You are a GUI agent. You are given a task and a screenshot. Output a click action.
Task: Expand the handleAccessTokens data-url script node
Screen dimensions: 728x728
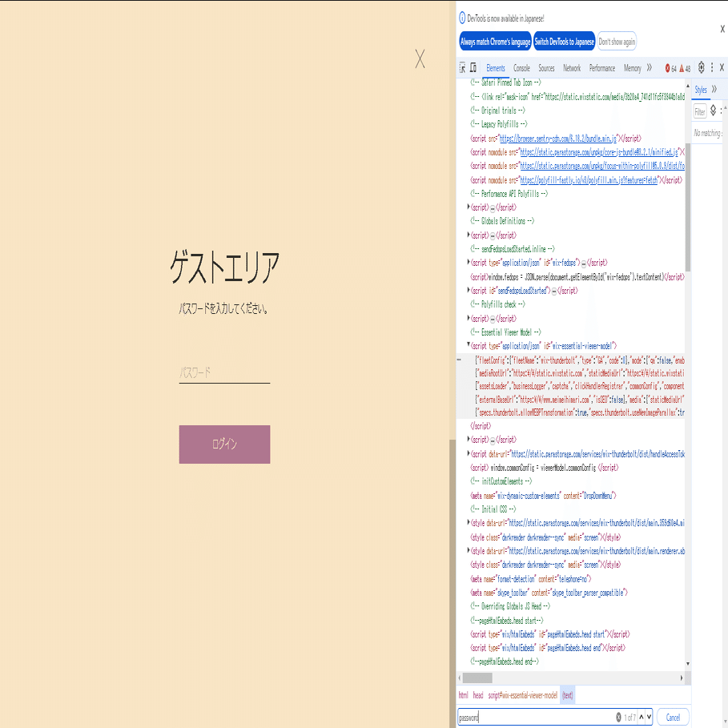click(x=469, y=453)
